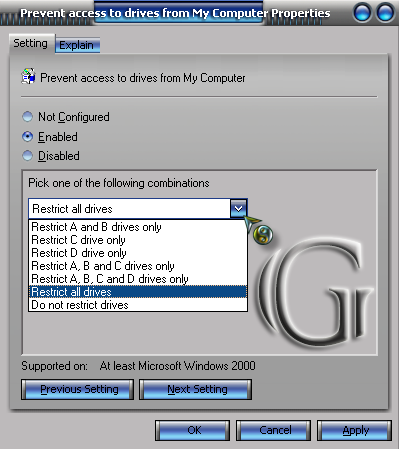Viewport: 399px width, 449px height.
Task: Choose Do not restrict drives option
Action: [138, 305]
